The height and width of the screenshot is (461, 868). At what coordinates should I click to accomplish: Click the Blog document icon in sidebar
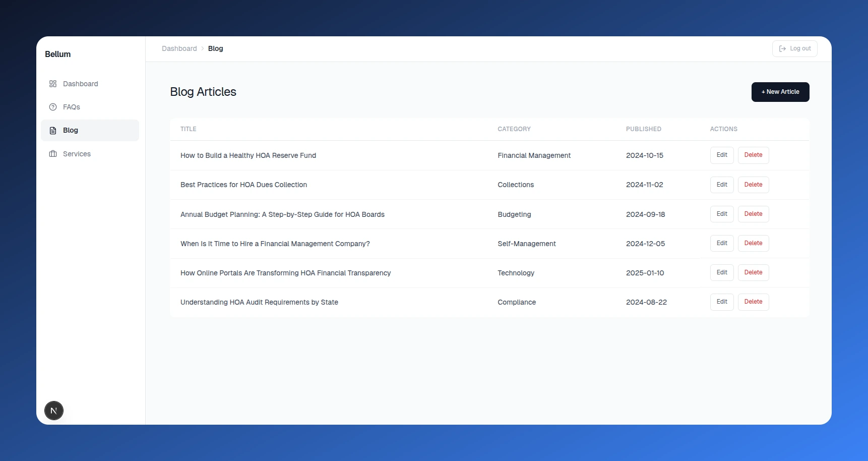point(53,131)
